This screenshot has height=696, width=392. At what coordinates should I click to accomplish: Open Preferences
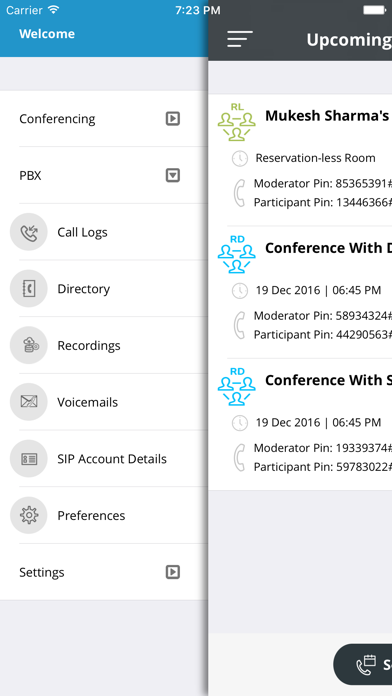click(104, 515)
